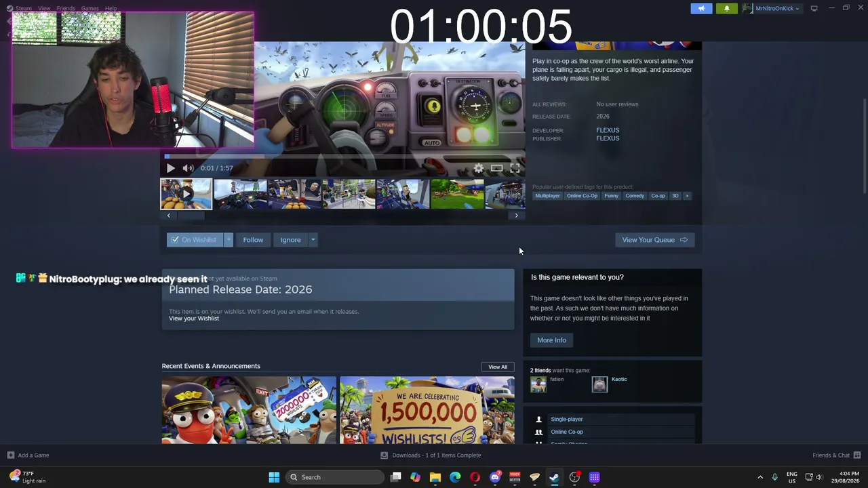Image resolution: width=868 pixels, height=488 pixels.
Task: Seek on the trailer progress bar
Action: (342, 157)
